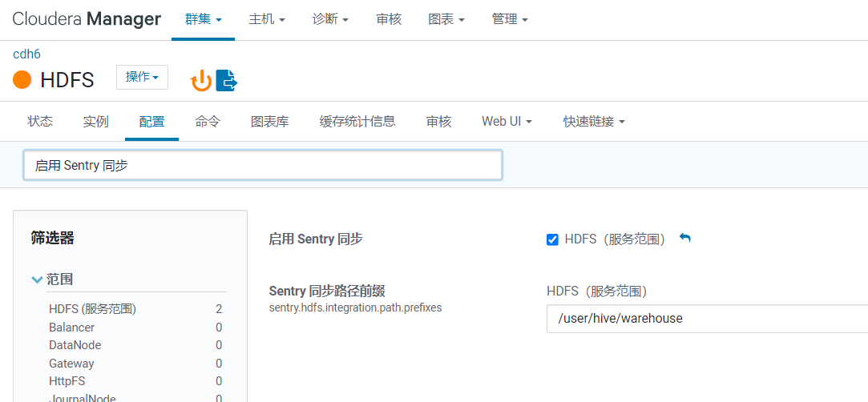Select the 配置 tab

(x=151, y=121)
